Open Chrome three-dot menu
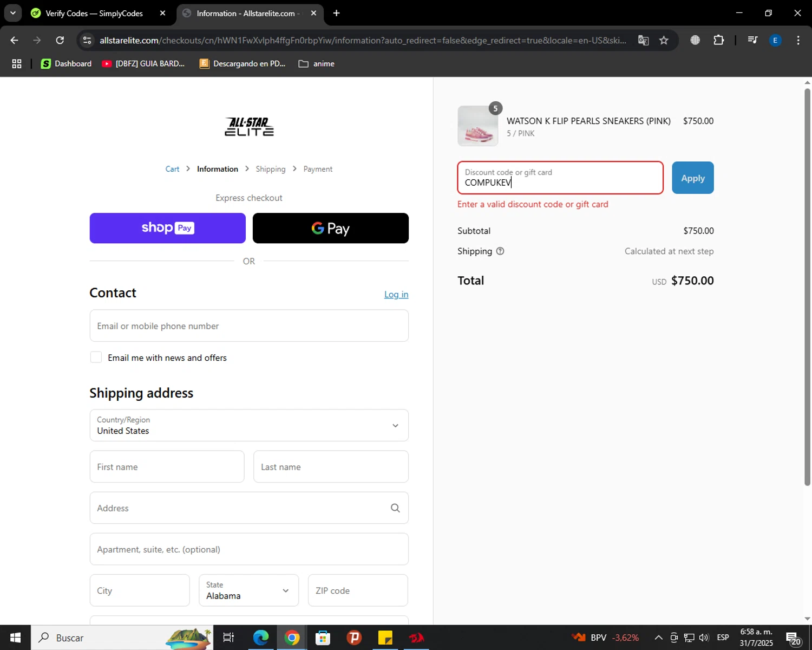 (798, 40)
